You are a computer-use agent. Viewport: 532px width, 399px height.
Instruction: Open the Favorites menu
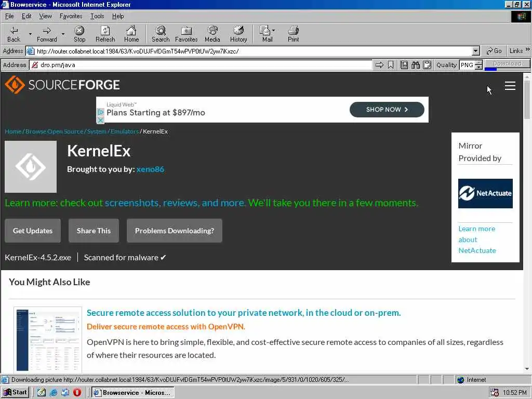[71, 16]
